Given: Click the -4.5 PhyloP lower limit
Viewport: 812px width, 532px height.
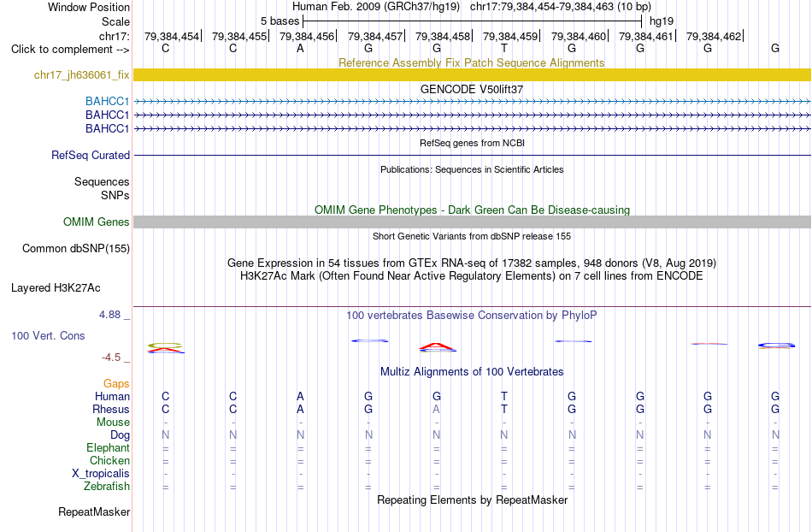Looking at the screenshot, I should (111, 358).
